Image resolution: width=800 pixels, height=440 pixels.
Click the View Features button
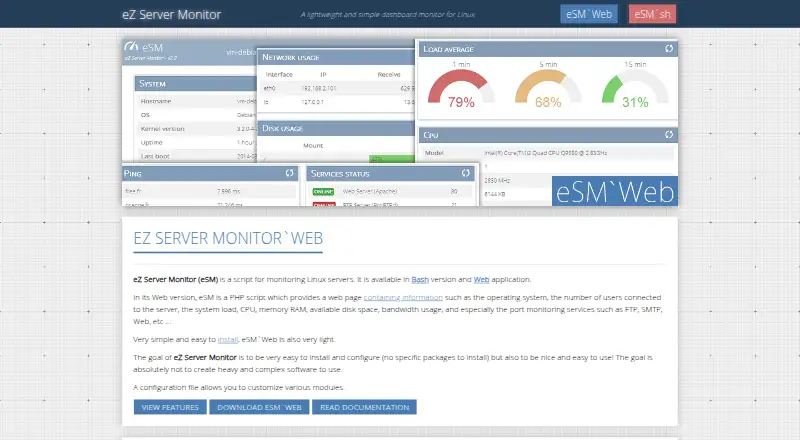point(170,407)
